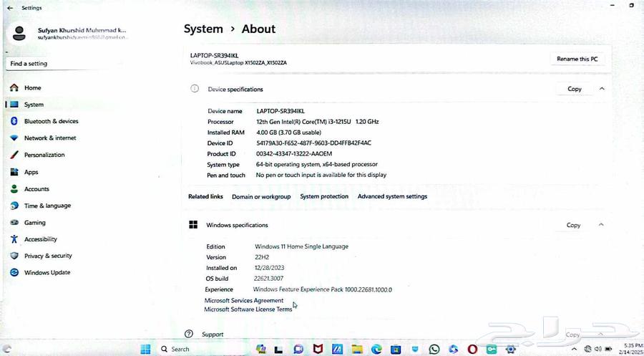
Task: Click the Accessibility figure icon
Action: click(14, 239)
